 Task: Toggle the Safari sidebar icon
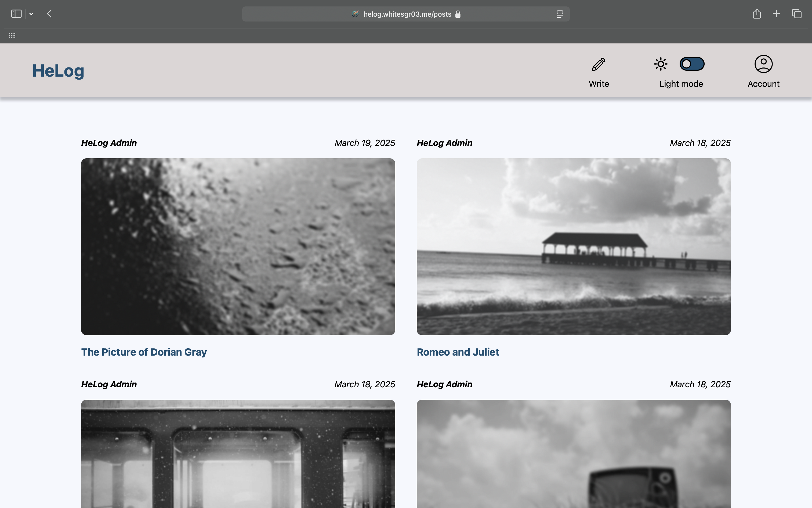click(16, 14)
